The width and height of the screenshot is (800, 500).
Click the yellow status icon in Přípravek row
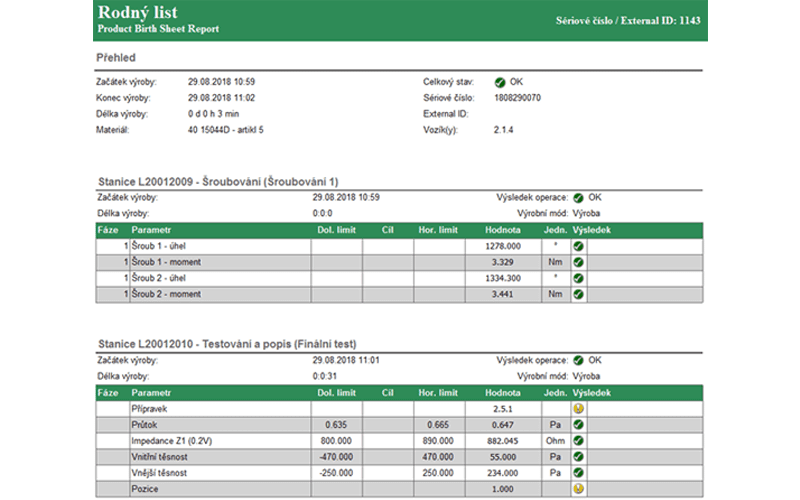[579, 409]
